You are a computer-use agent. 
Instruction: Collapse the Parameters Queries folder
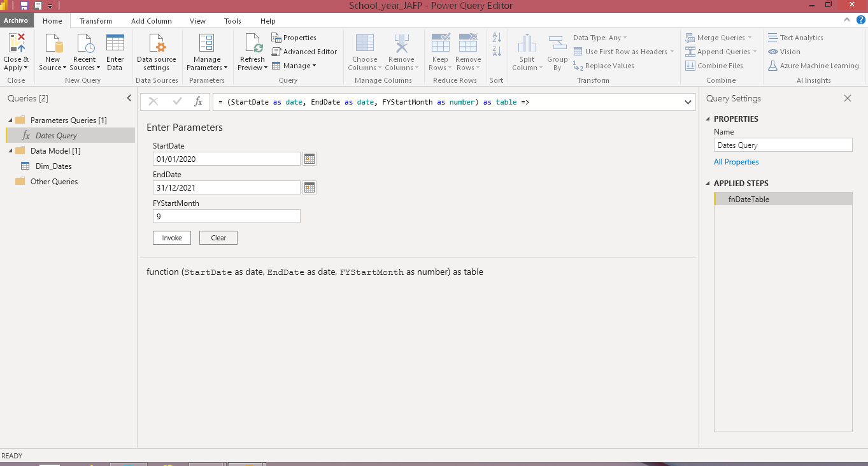(9, 120)
